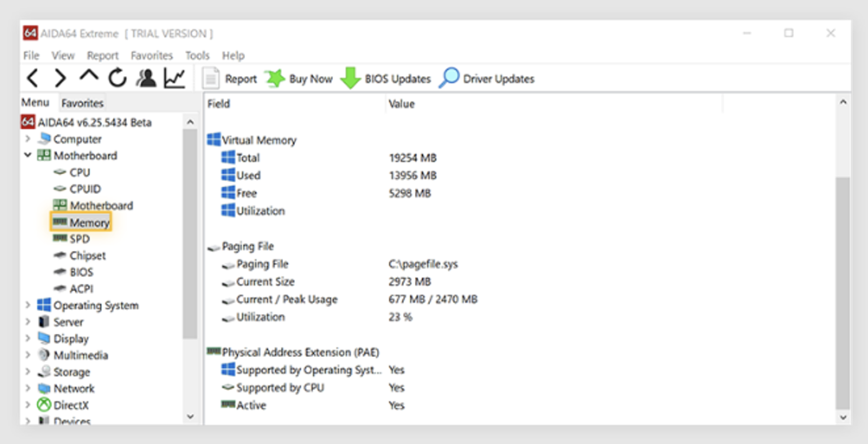Collapse the Motherboard tree node
868x444 pixels.
(x=28, y=156)
